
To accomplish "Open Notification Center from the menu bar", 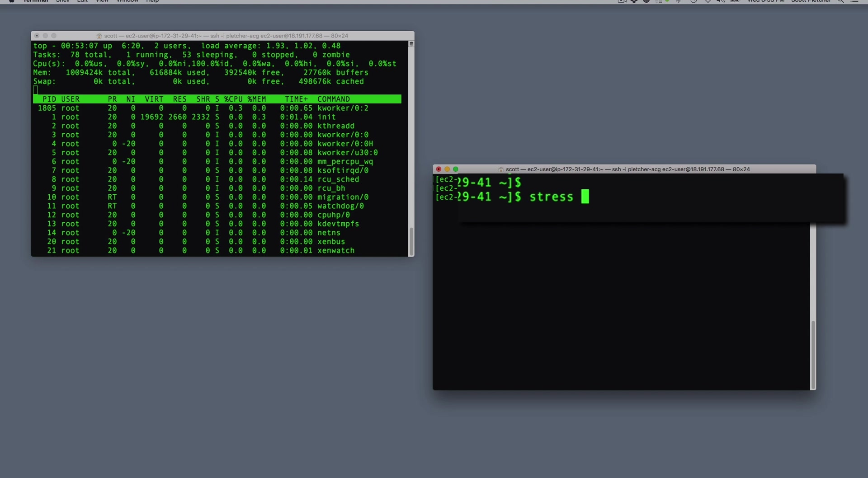I will tap(854, 1).
